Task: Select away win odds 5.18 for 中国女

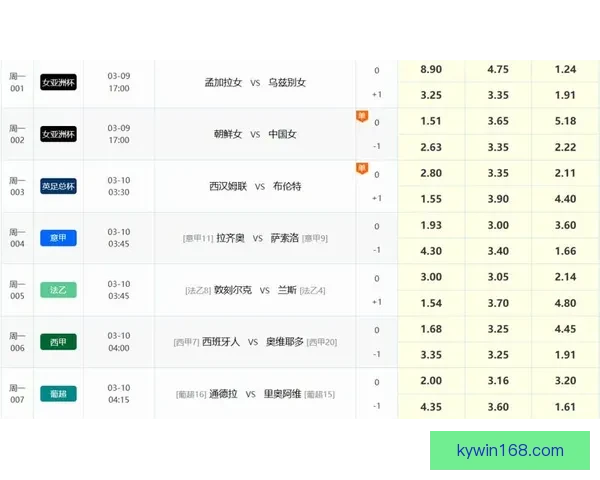Action: tap(565, 121)
